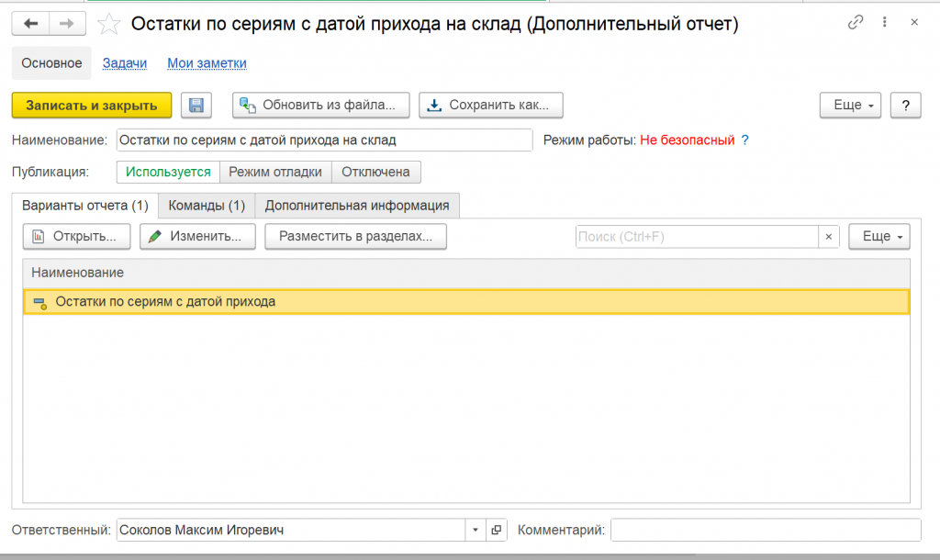
Task: Open the Задачи link
Action: click(125, 63)
